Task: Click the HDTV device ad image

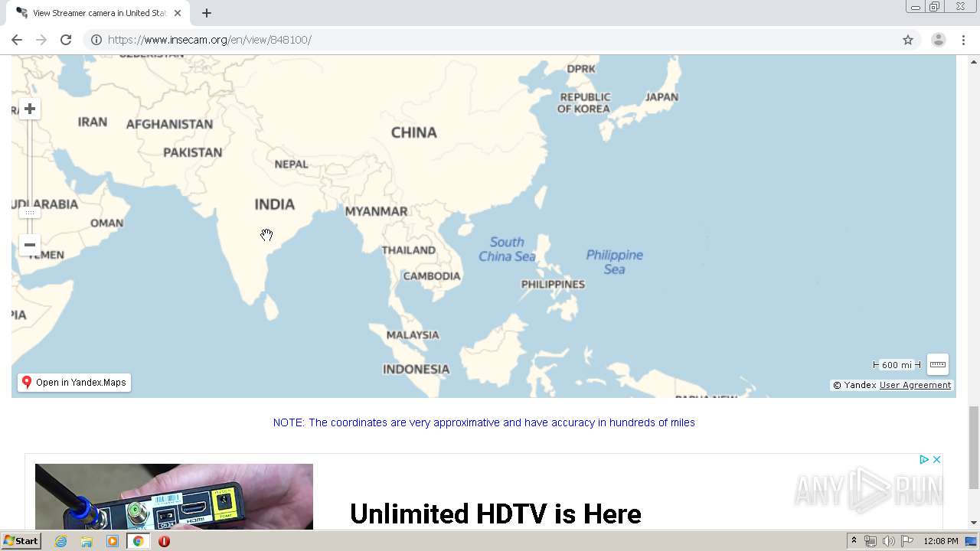Action: point(174,497)
